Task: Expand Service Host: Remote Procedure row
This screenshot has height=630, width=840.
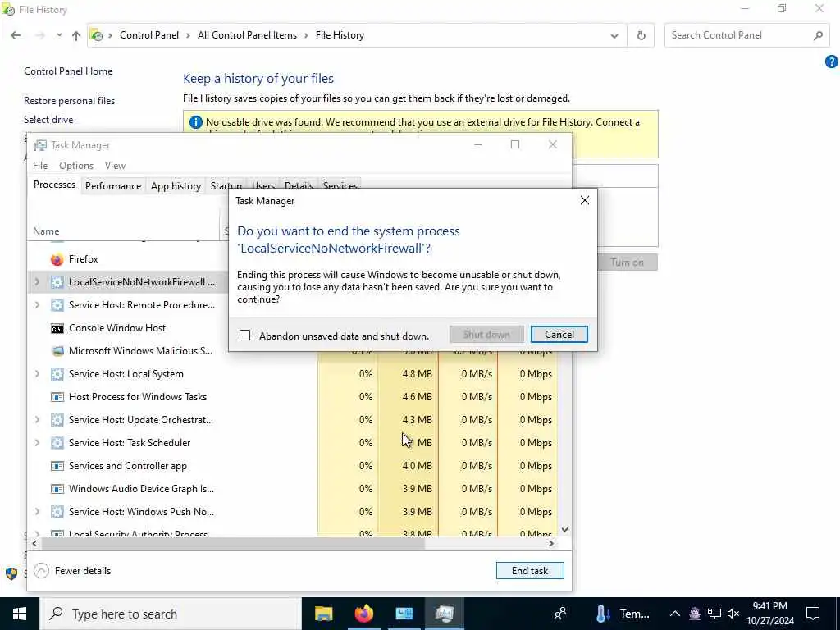Action: coord(37,305)
